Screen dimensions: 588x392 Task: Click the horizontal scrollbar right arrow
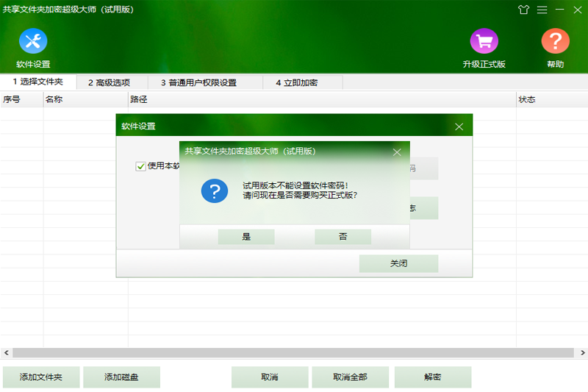[583, 353]
